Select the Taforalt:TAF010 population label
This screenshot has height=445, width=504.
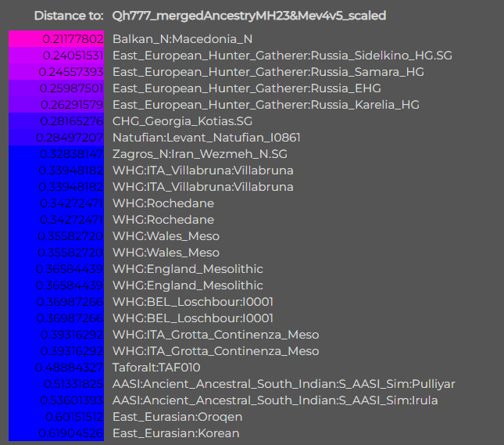pyautogui.click(x=156, y=368)
